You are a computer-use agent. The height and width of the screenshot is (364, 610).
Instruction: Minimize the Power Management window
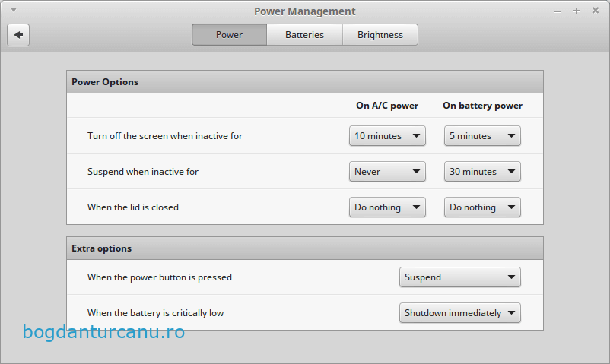pos(558,11)
